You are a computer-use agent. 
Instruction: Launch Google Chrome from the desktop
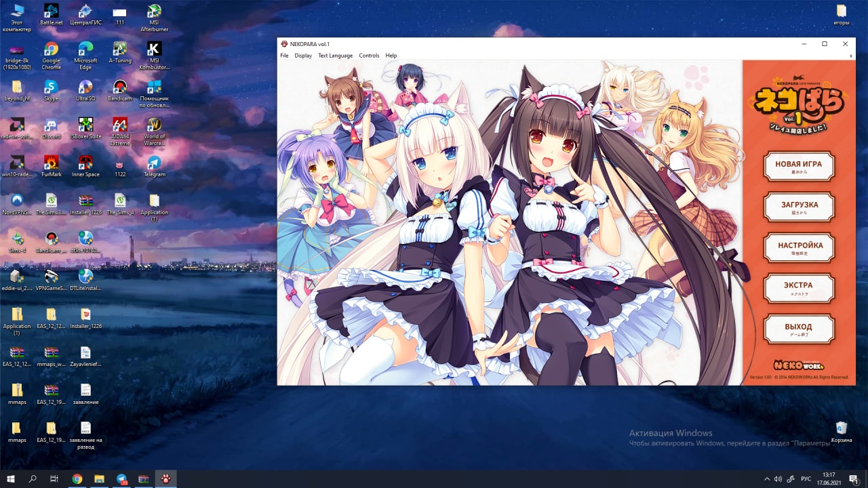click(51, 56)
